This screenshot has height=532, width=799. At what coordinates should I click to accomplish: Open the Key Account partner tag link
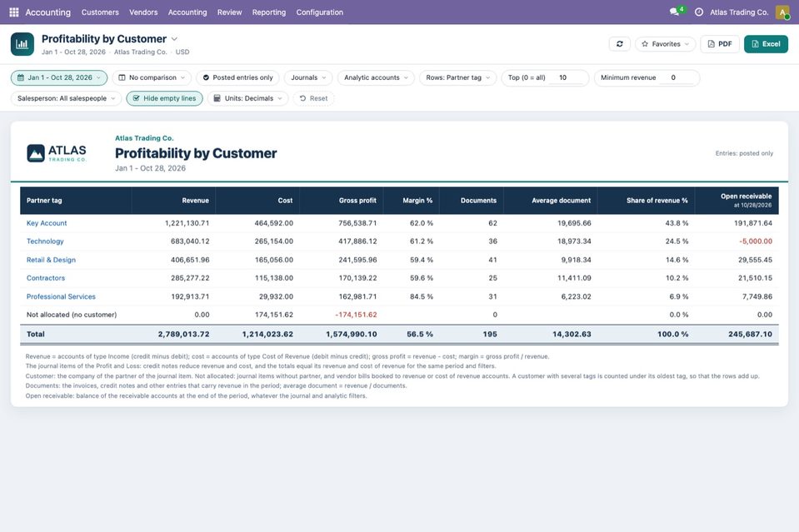(x=47, y=223)
